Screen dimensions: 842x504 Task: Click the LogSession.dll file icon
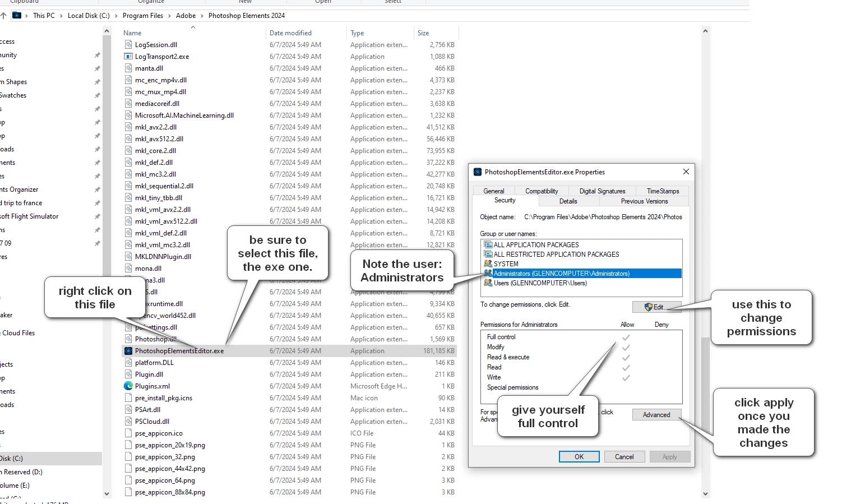click(x=128, y=44)
